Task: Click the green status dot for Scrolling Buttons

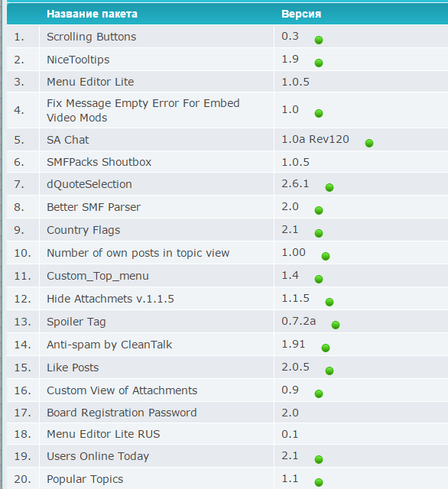Action: 319,40
